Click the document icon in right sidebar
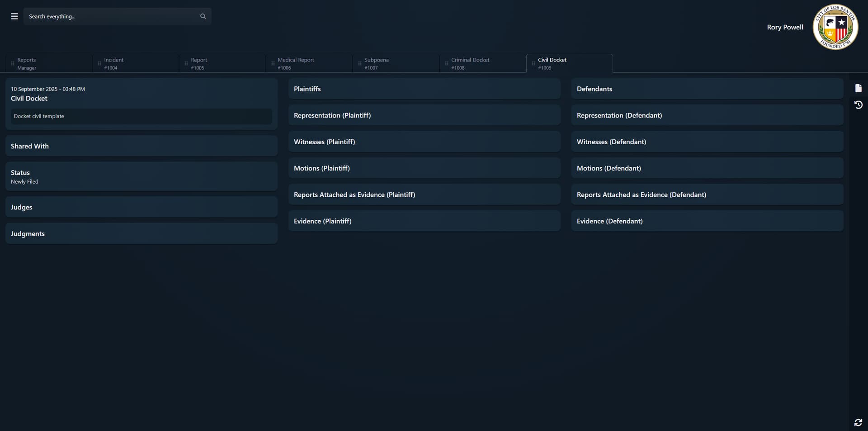This screenshot has height=431, width=868. click(x=858, y=88)
